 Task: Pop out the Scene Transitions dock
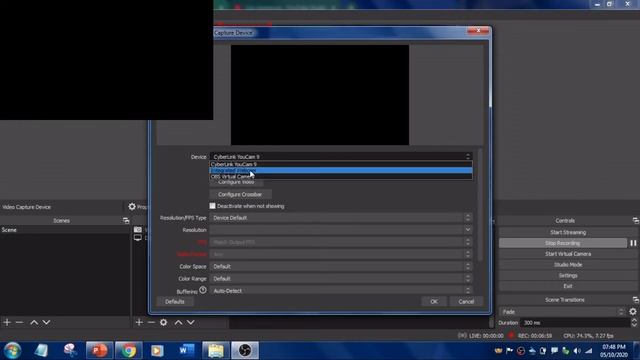[x=636, y=300]
